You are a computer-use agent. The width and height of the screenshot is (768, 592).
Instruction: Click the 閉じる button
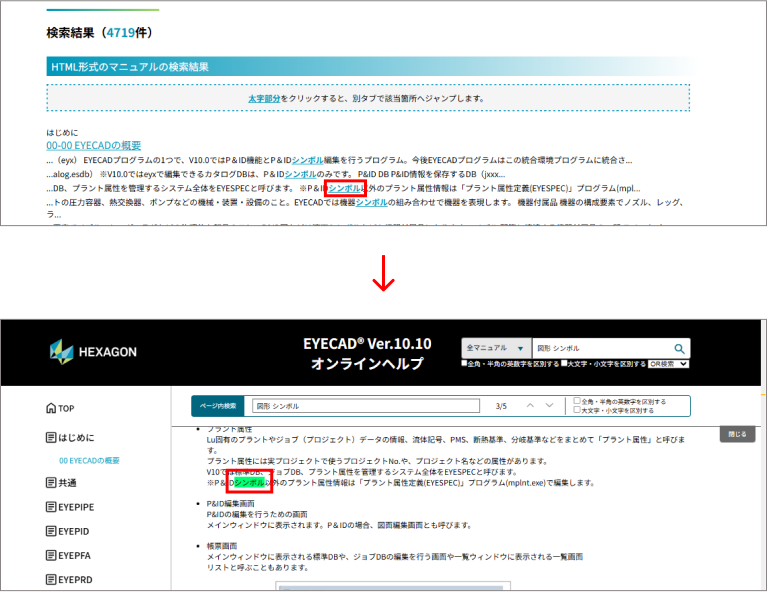click(x=736, y=435)
